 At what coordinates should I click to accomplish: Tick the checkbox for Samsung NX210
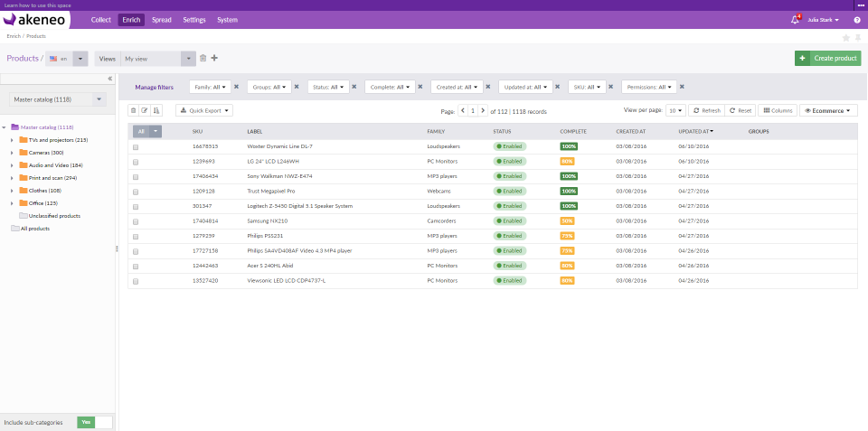click(x=136, y=220)
